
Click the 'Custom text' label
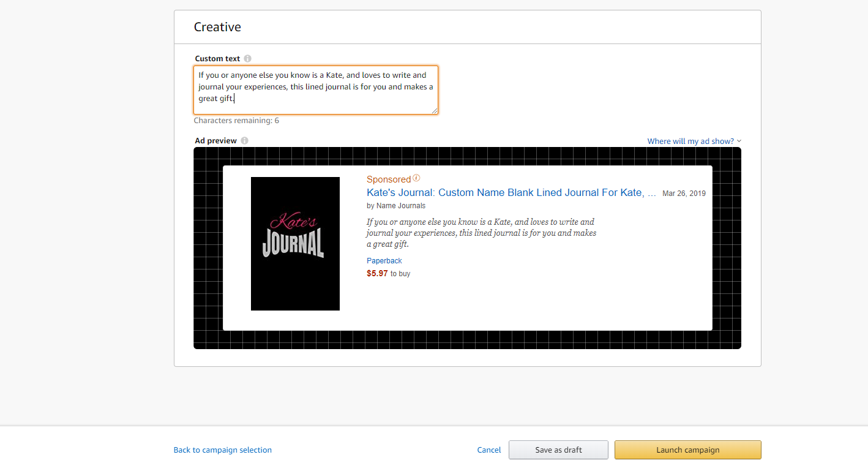[217, 59]
